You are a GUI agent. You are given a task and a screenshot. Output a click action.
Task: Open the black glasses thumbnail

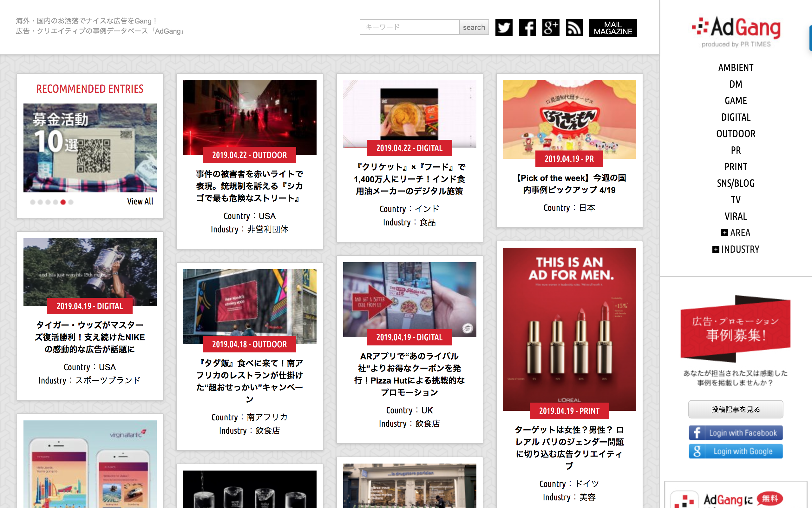coord(250,489)
